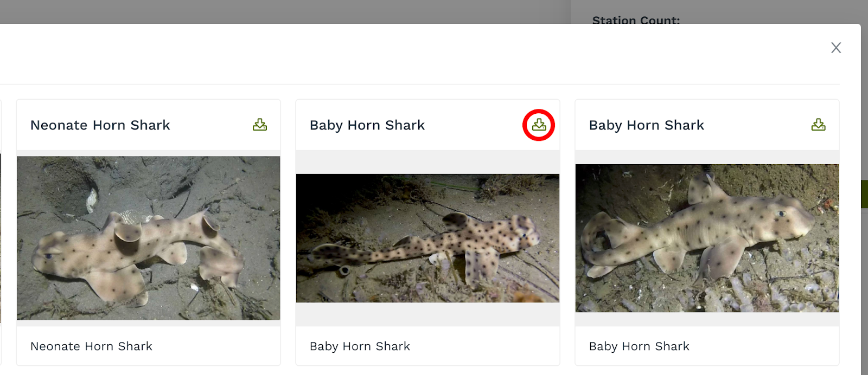Download the Neonate Horn Shark image
Screen dimensions: 868x375
coord(260,125)
